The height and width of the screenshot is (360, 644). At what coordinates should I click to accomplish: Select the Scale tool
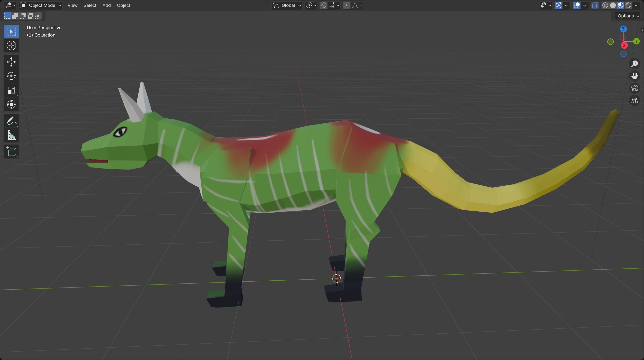pos(11,90)
